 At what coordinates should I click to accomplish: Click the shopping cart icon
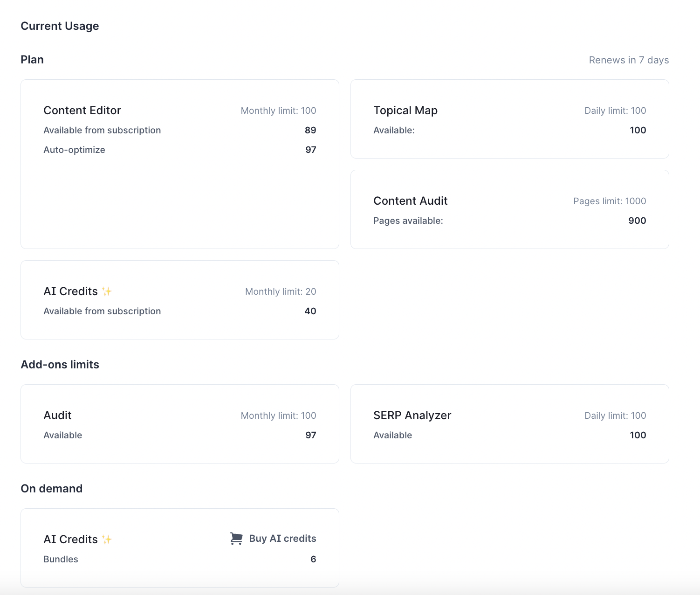[x=236, y=539]
